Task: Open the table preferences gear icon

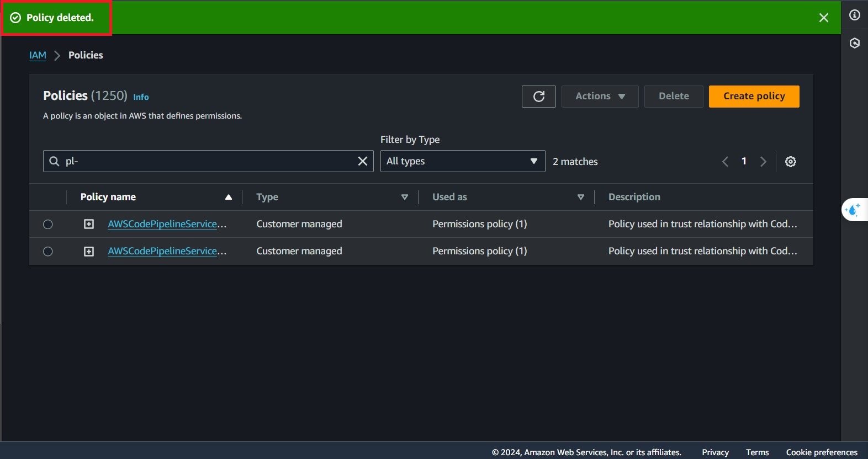Action: point(790,162)
